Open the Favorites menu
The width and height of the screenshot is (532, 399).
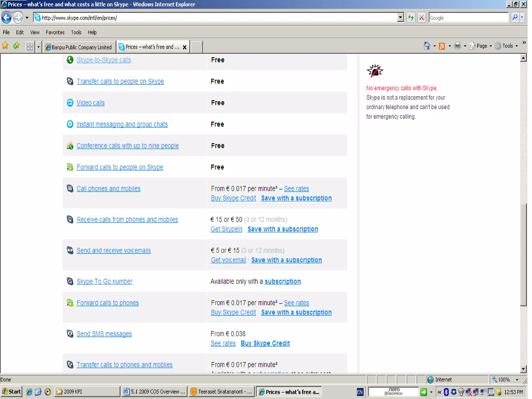pos(55,32)
